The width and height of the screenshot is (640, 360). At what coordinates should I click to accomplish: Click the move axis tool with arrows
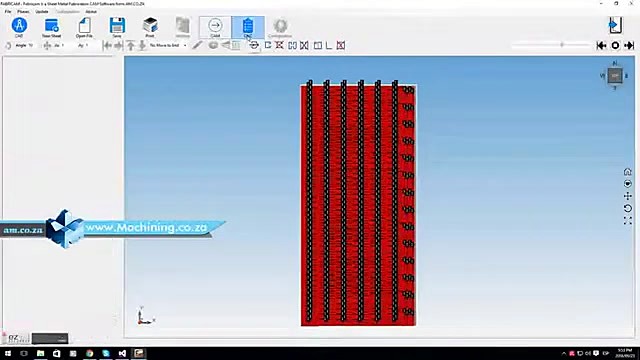coord(47,45)
